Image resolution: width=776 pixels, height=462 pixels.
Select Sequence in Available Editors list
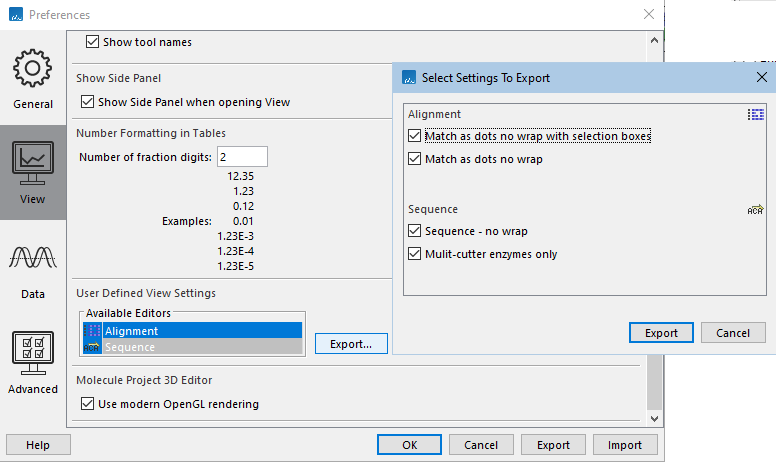131,347
